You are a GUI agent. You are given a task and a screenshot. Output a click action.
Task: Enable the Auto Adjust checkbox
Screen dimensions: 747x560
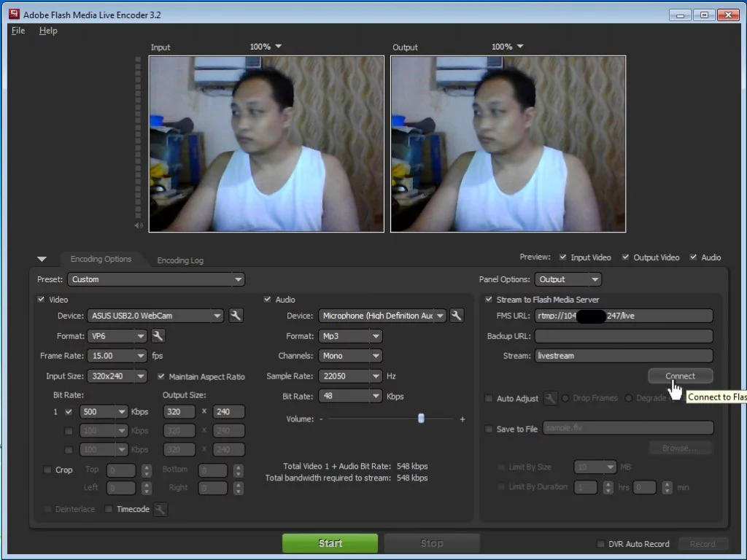(489, 398)
